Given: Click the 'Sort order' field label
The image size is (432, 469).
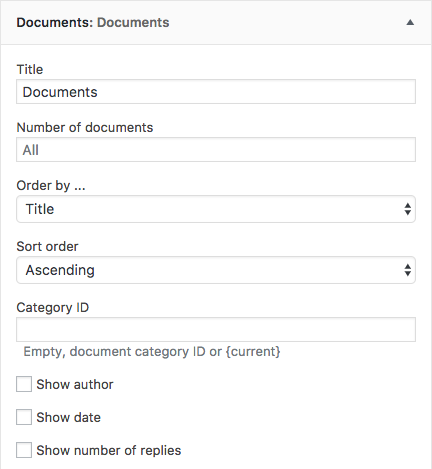Looking at the screenshot, I should [x=47, y=246].
